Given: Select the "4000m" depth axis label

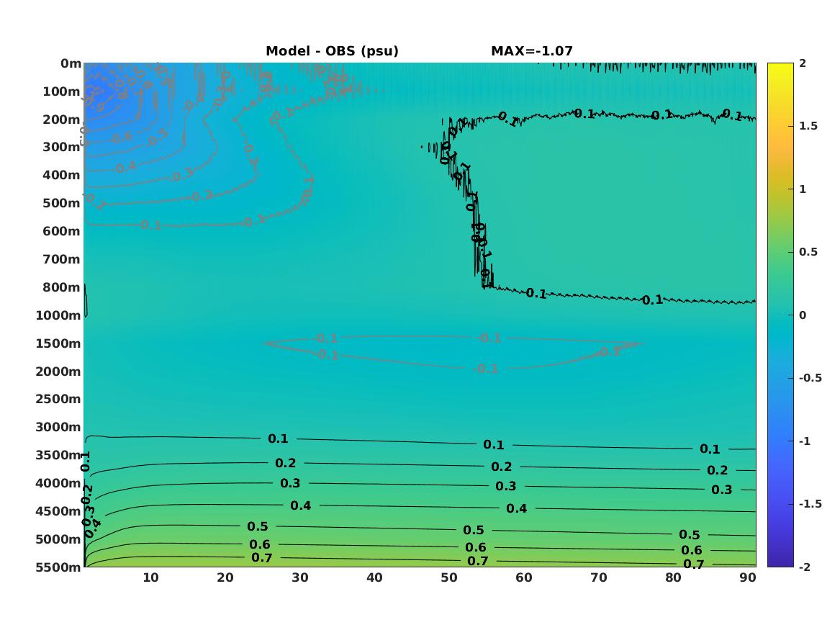Looking at the screenshot, I should 58,483.
